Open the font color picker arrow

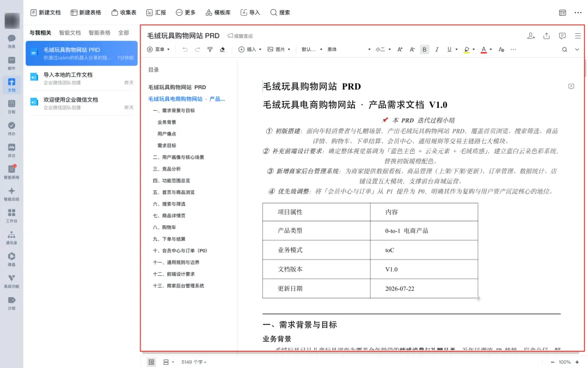tap(491, 50)
